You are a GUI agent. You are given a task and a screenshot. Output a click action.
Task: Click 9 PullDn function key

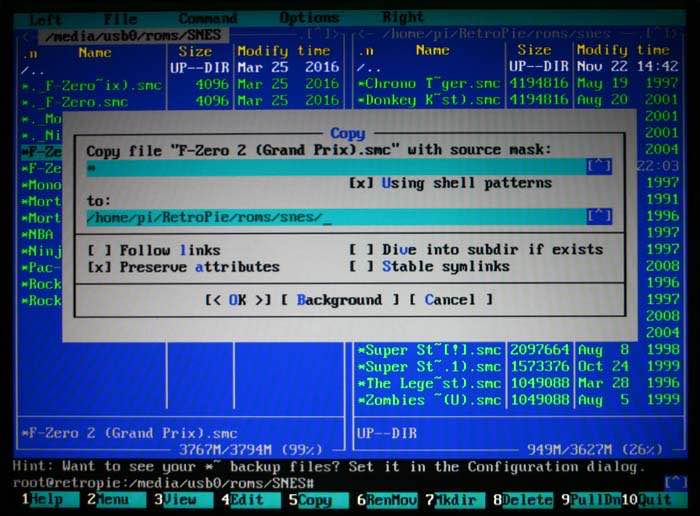coord(591,499)
